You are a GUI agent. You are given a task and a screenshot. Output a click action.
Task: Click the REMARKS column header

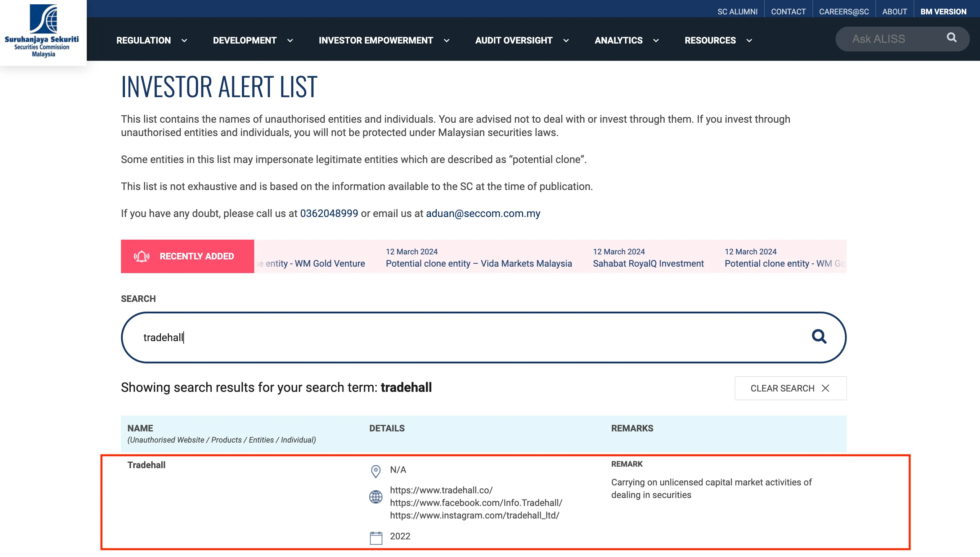[632, 429]
